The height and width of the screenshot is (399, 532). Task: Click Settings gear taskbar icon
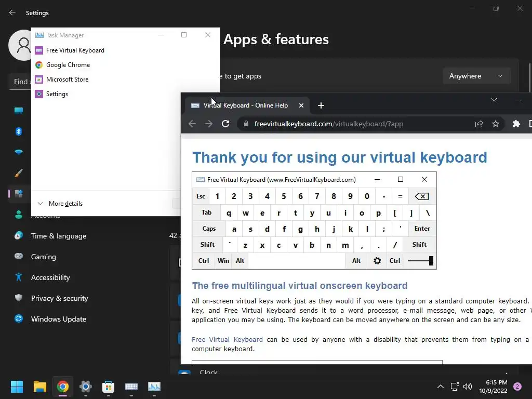[x=86, y=387]
